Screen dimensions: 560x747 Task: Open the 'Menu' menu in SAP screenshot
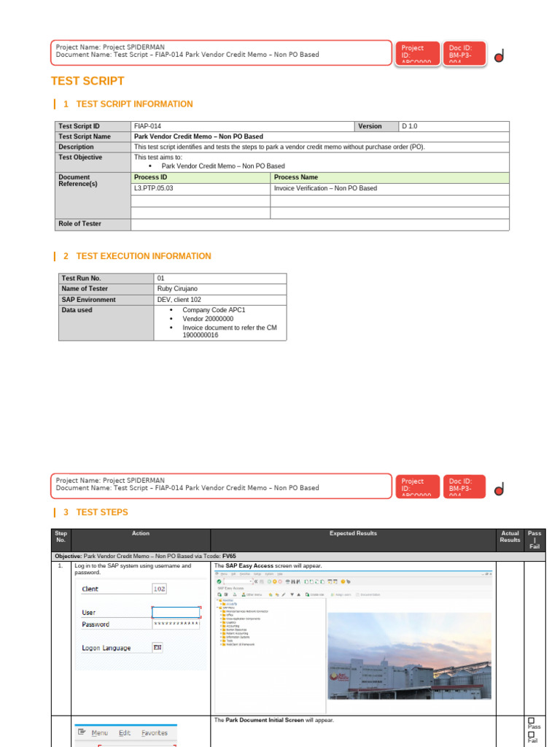(99, 732)
